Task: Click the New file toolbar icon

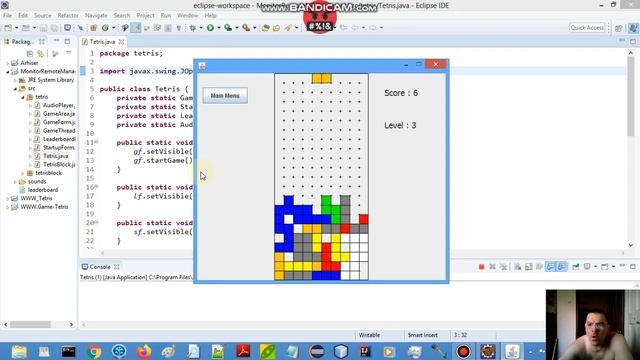Action: pos(8,28)
